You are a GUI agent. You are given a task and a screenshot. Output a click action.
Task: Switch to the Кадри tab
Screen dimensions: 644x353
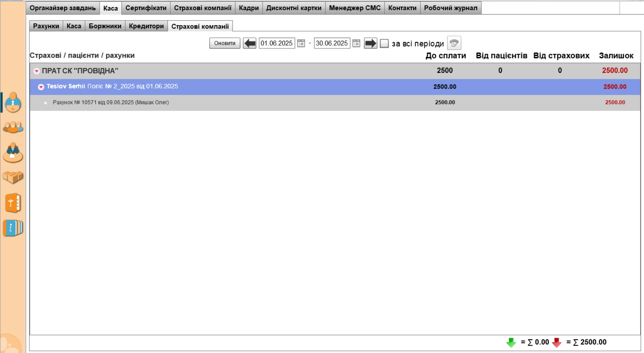point(249,8)
